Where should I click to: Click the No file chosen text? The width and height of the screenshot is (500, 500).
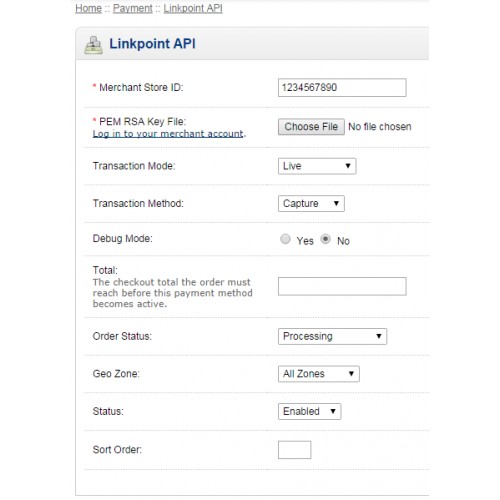pos(380,127)
